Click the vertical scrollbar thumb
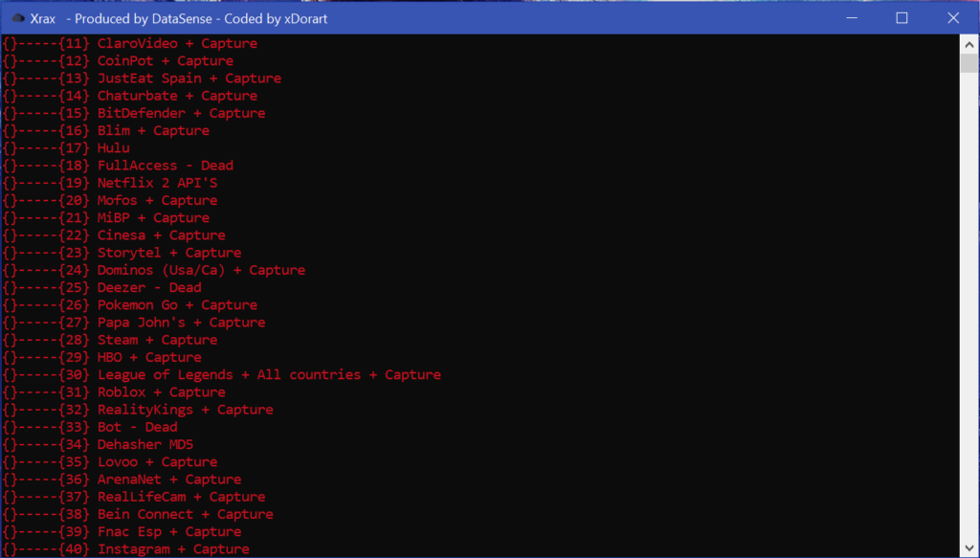Image resolution: width=980 pixels, height=558 pixels. click(969, 63)
